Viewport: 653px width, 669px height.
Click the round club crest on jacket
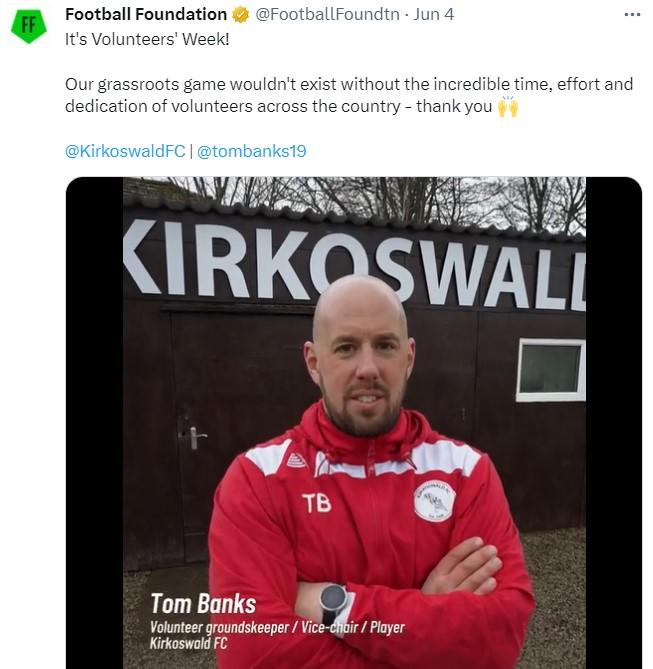tap(434, 500)
